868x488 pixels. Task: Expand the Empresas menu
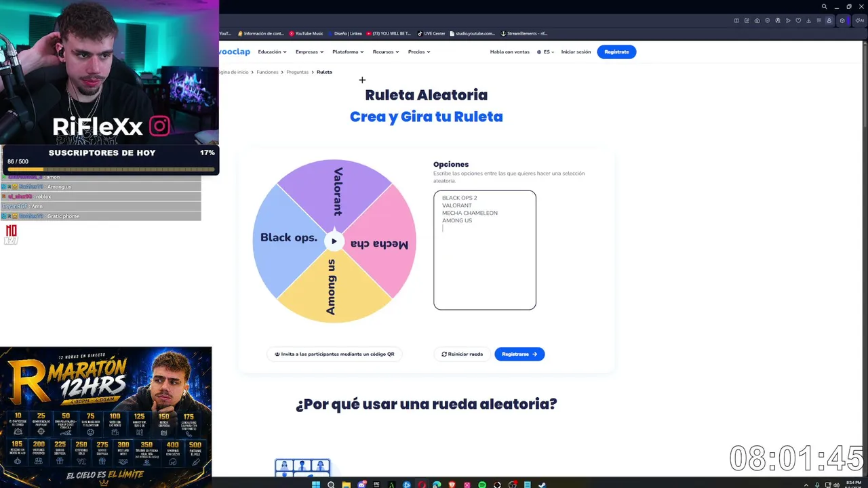tap(309, 52)
